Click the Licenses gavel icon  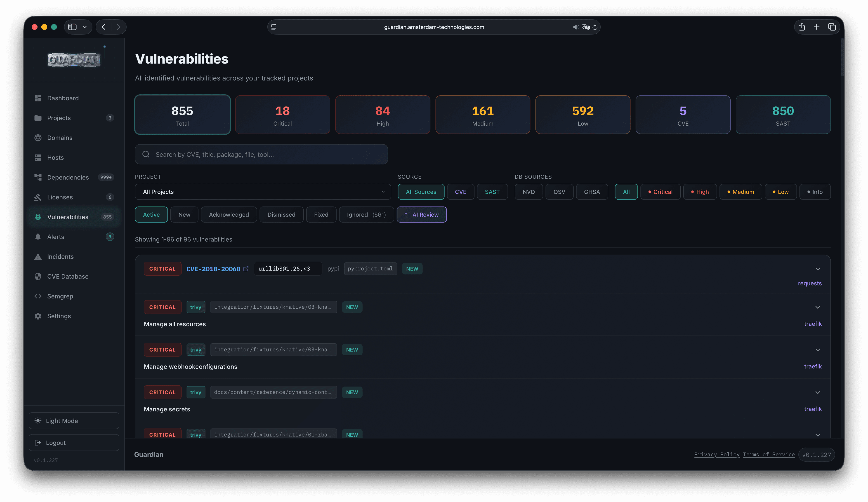click(38, 197)
